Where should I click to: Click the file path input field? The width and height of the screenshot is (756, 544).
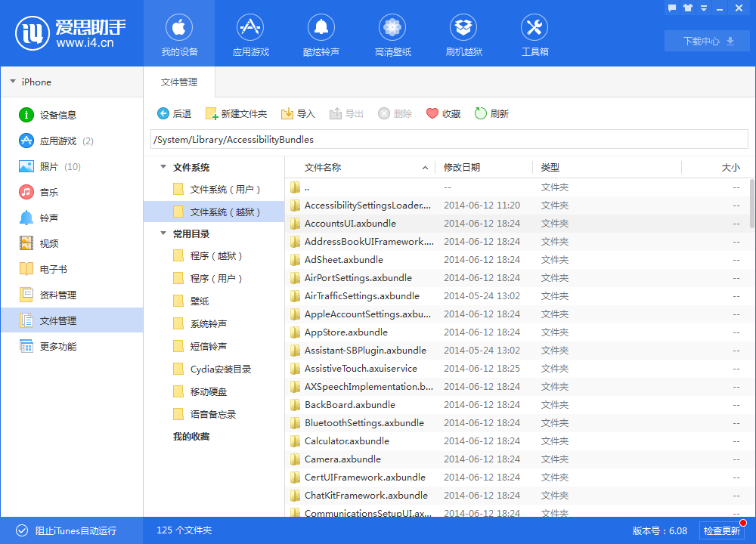pos(446,139)
